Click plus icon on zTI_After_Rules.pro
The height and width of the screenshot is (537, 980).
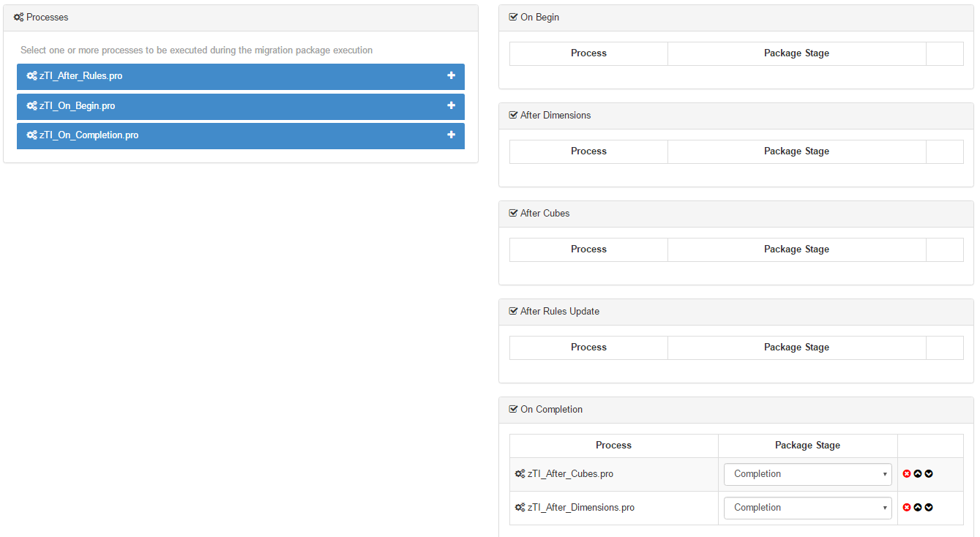451,76
